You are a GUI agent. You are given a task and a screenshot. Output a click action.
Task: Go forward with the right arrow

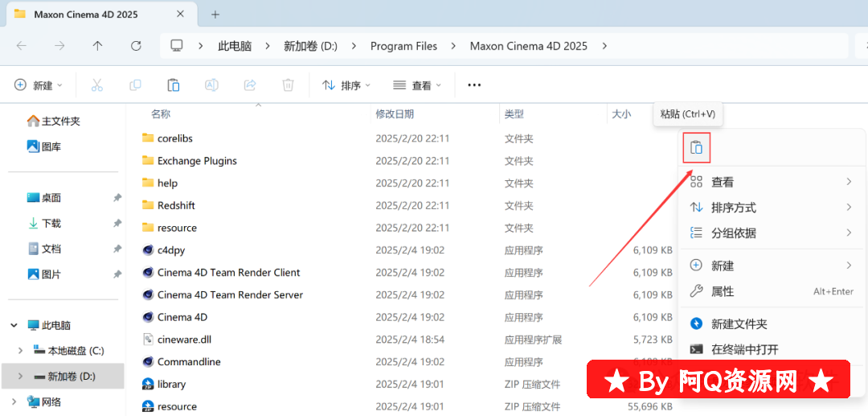[x=59, y=46]
